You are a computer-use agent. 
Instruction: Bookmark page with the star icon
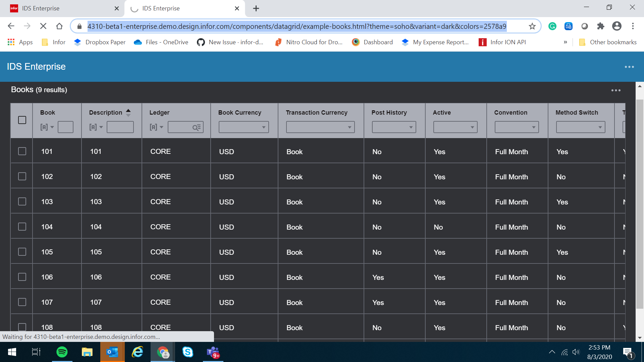(x=532, y=26)
